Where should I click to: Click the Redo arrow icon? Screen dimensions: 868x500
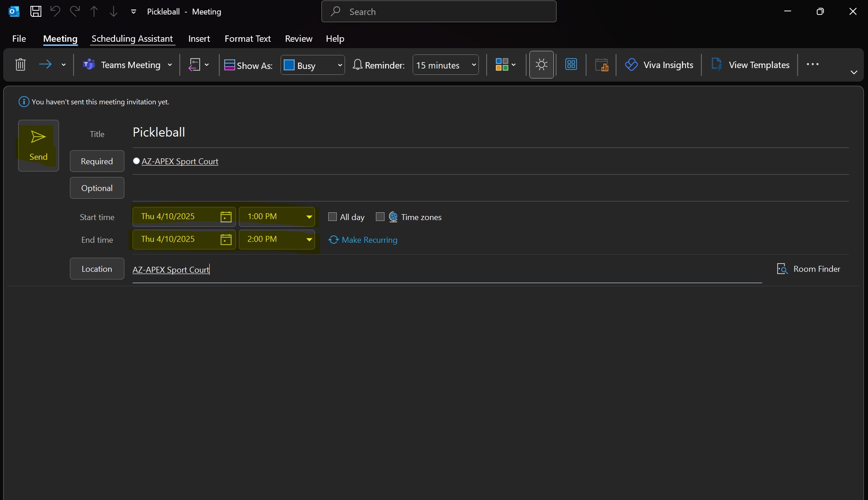75,11
